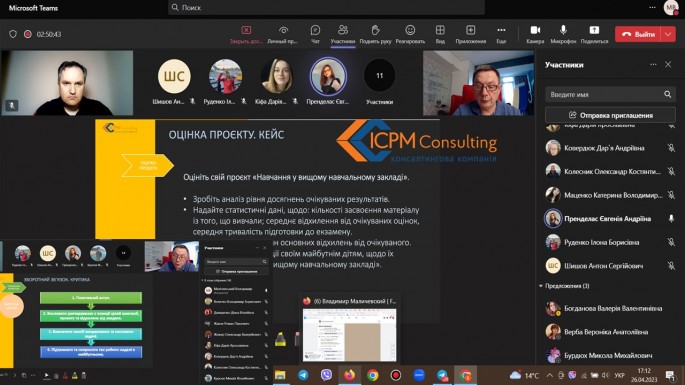
Task: Show hidden tray icons chevron
Action: pyautogui.click(x=550, y=375)
